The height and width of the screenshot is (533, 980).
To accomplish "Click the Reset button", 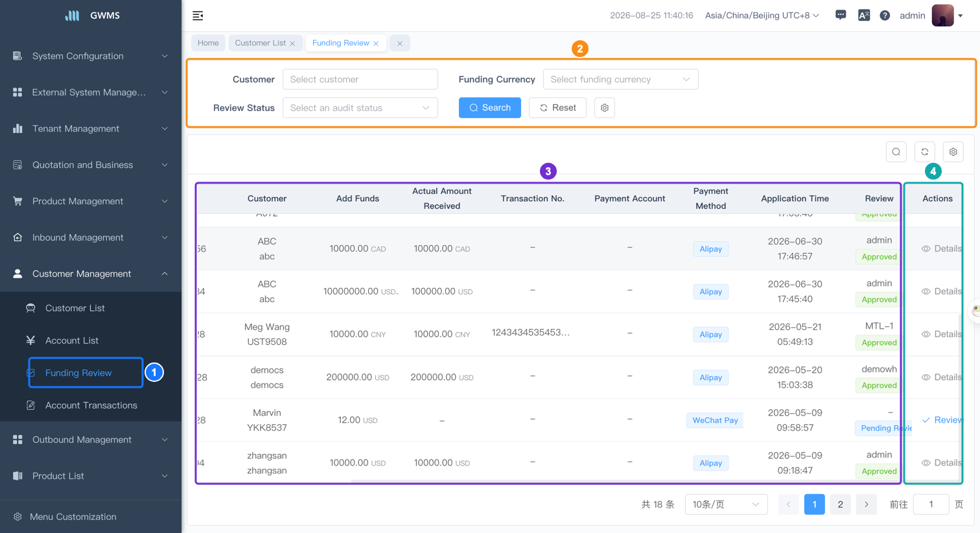I will point(557,108).
